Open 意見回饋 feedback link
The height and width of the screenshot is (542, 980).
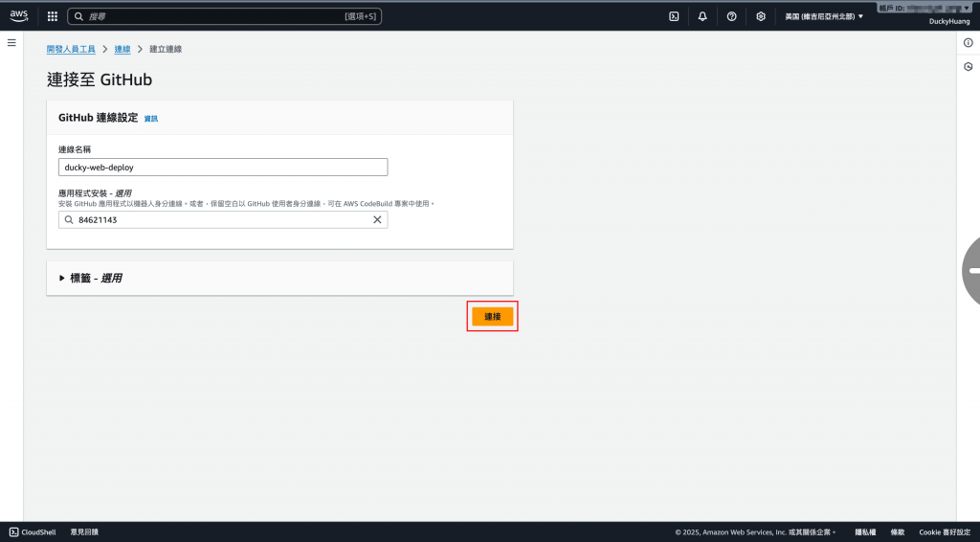[84, 532]
